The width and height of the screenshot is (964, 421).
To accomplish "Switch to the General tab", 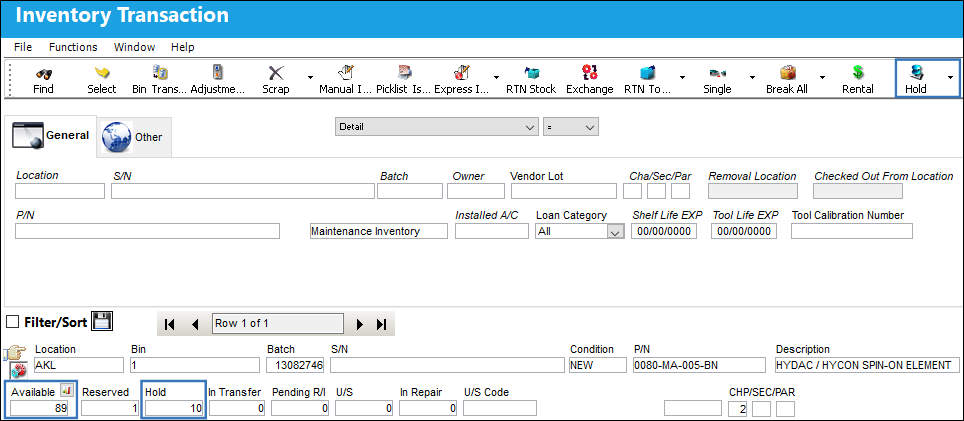I will pos(51,136).
